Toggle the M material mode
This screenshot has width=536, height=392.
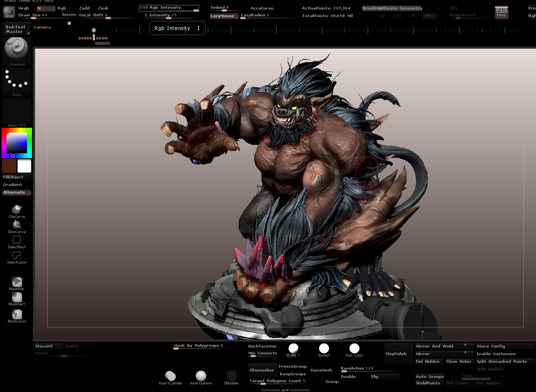(x=46, y=8)
